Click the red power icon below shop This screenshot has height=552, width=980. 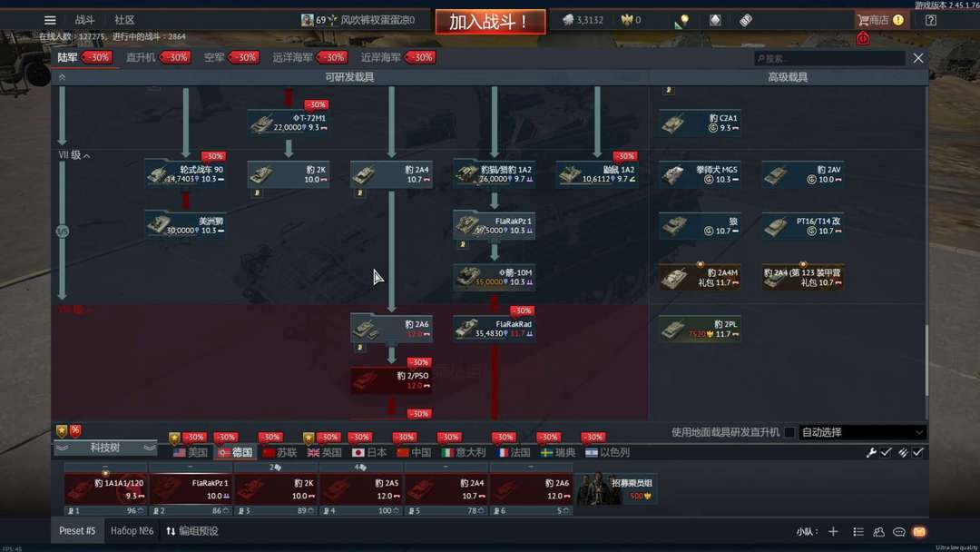click(x=863, y=39)
